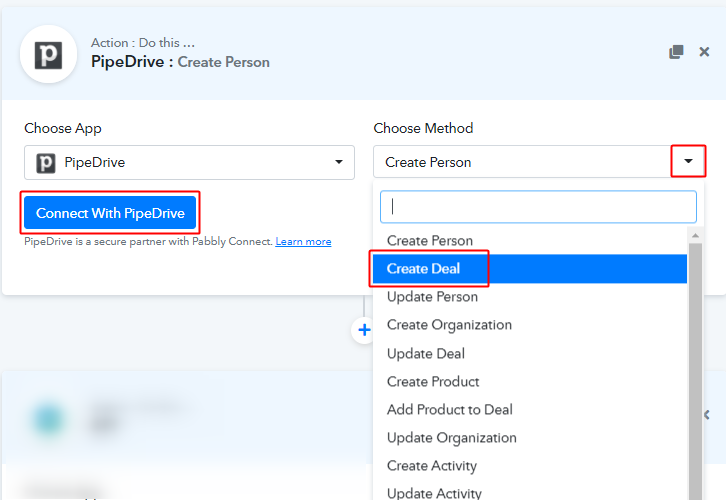
Task: Pick the Update Deal method
Action: pyautogui.click(x=530, y=354)
